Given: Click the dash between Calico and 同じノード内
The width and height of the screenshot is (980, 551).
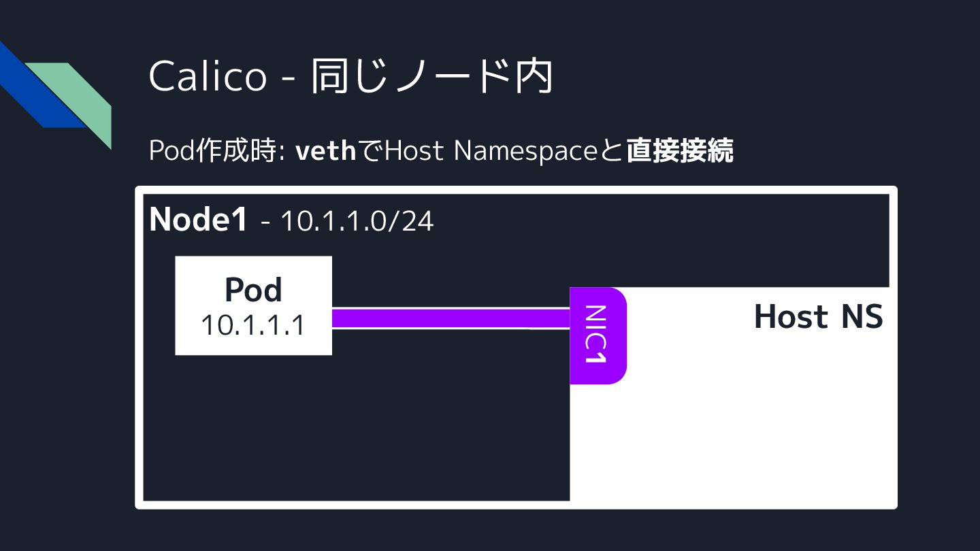Looking at the screenshot, I should (x=289, y=80).
